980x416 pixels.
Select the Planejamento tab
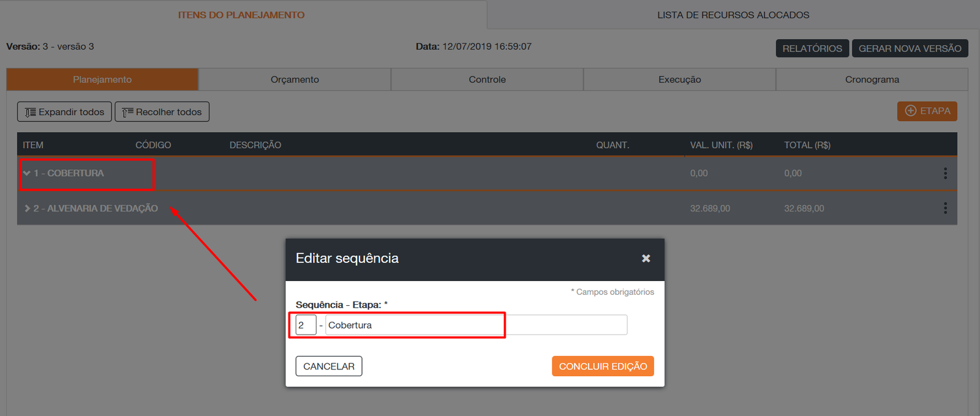(x=102, y=80)
